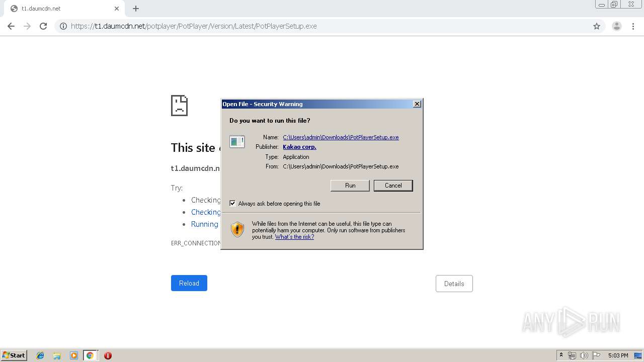This screenshot has width=644, height=362.
Task: Open the Chrome three-dot menu
Action: (x=633, y=26)
